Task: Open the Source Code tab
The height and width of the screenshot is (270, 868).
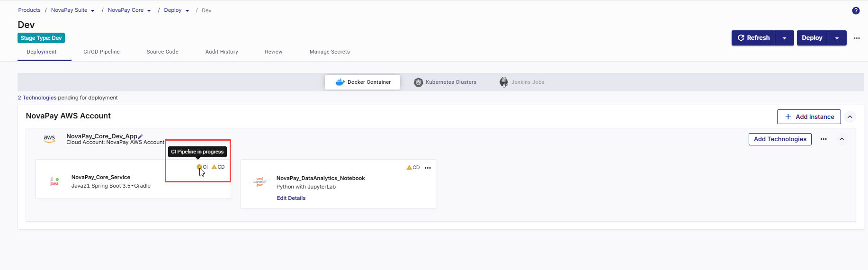Action: [x=162, y=52]
